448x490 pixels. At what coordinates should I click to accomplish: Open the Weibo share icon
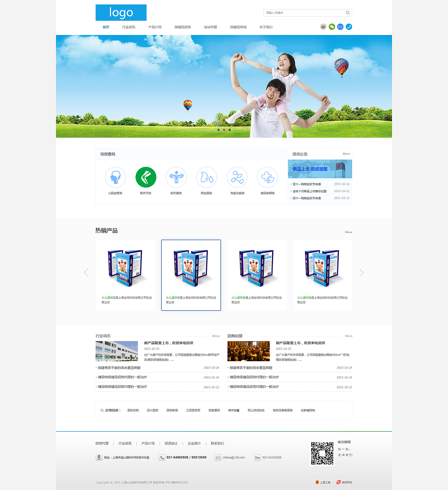pyautogui.click(x=323, y=26)
